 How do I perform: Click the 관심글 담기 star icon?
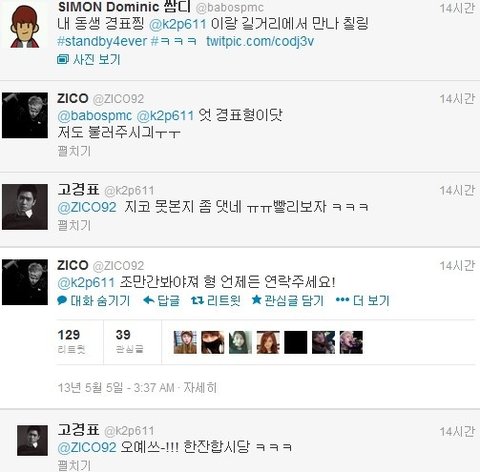256,300
